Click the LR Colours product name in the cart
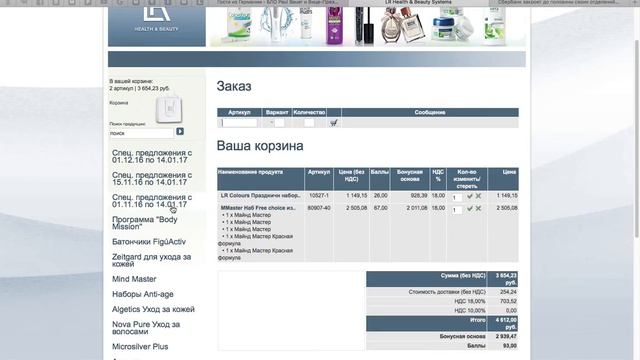The width and height of the screenshot is (640, 360). pos(261,196)
